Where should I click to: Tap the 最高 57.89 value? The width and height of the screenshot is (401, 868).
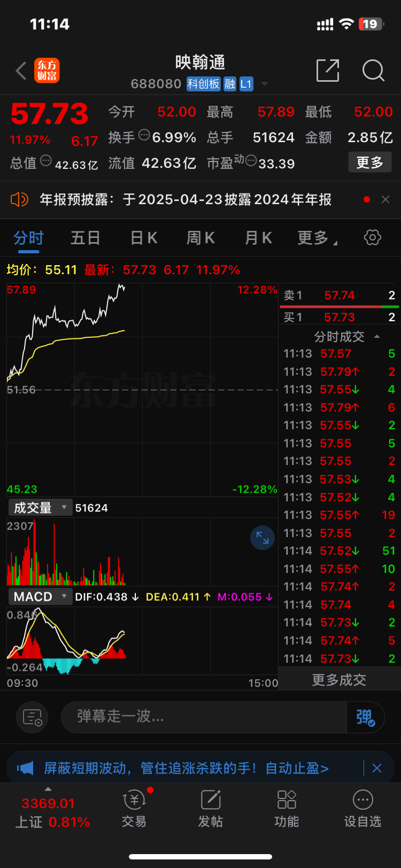point(276,112)
